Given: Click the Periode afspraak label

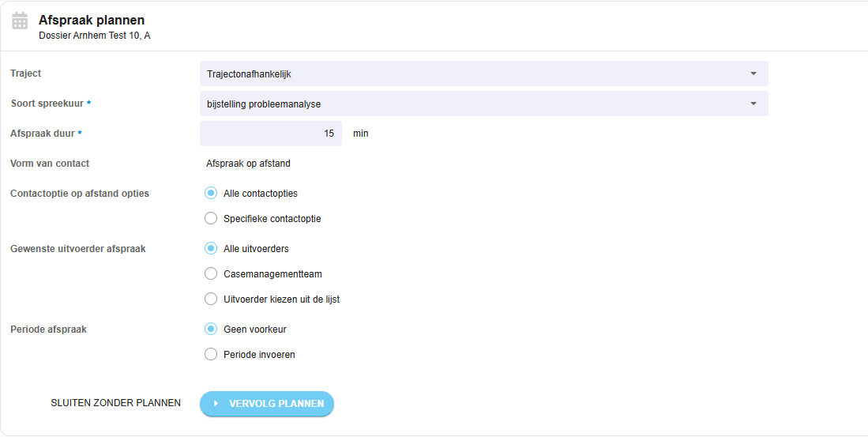Looking at the screenshot, I should pyautogui.click(x=49, y=330).
